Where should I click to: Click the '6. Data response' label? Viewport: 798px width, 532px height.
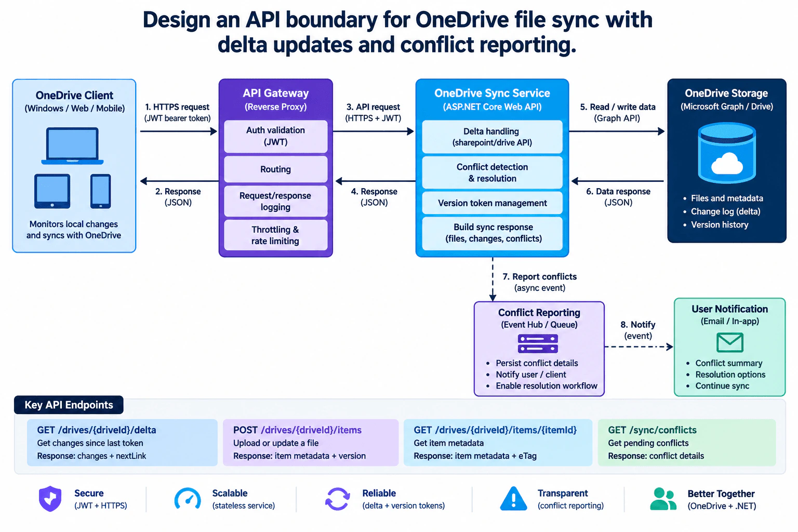pos(618,192)
